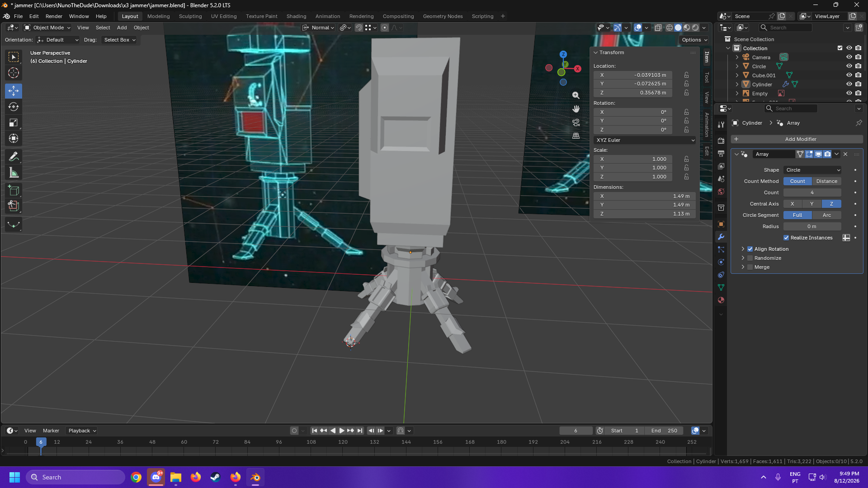Viewport: 868px width, 488px height.
Task: Open the XYZ Euler rotation mode dropdown
Action: 645,140
